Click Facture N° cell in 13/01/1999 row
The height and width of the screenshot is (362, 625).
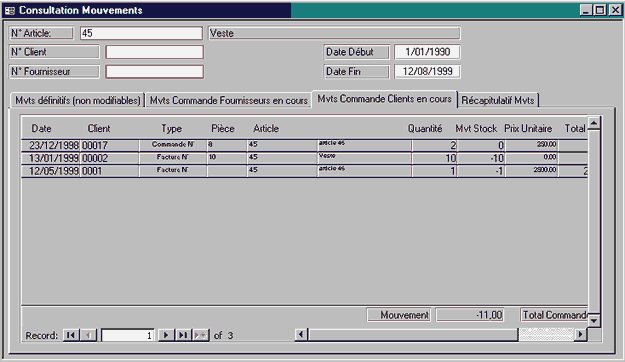[x=173, y=158]
